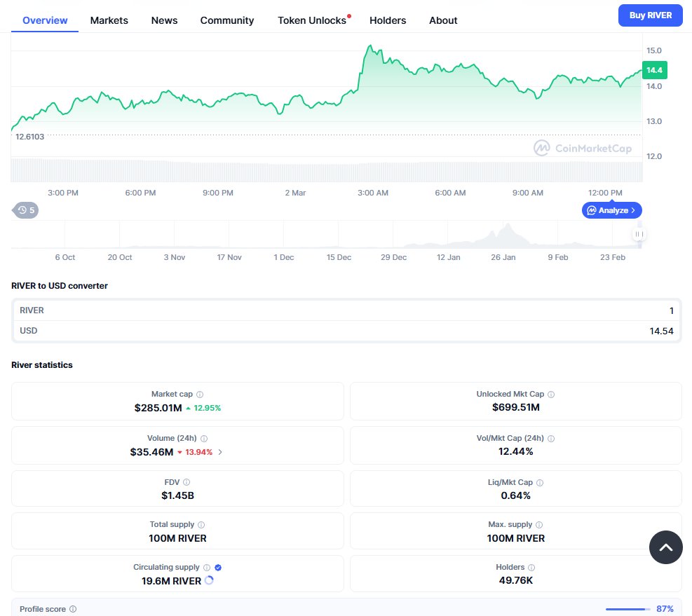Click the 49.76K holders value
This screenshot has width=692, height=616.
click(x=516, y=580)
